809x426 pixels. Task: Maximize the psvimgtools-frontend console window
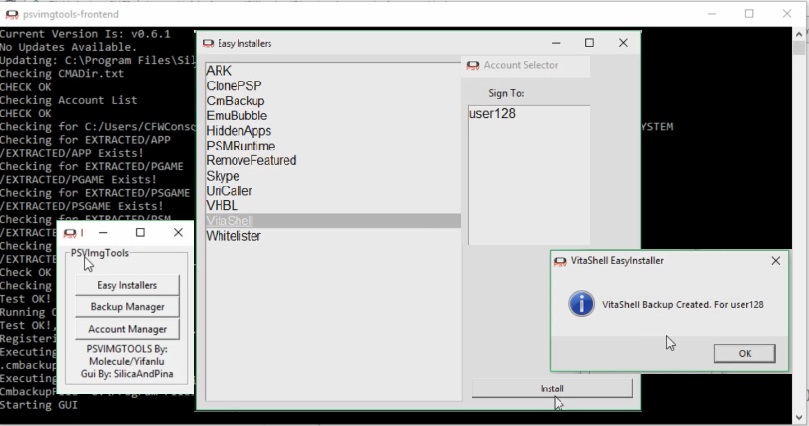tap(749, 14)
